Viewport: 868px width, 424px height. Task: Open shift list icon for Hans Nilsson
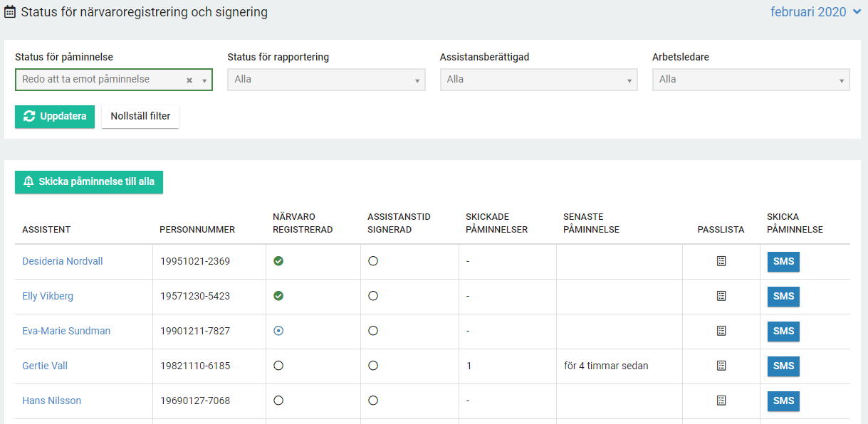click(x=721, y=401)
